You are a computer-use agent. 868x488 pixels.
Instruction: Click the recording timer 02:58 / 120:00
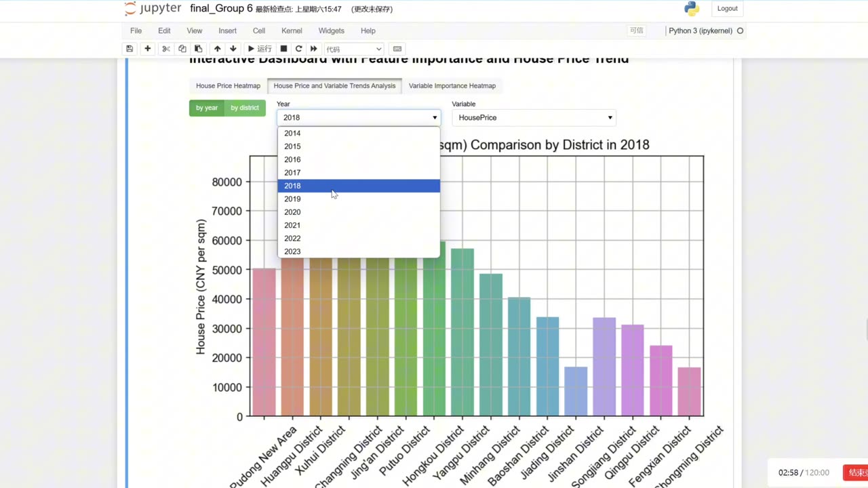(x=804, y=472)
